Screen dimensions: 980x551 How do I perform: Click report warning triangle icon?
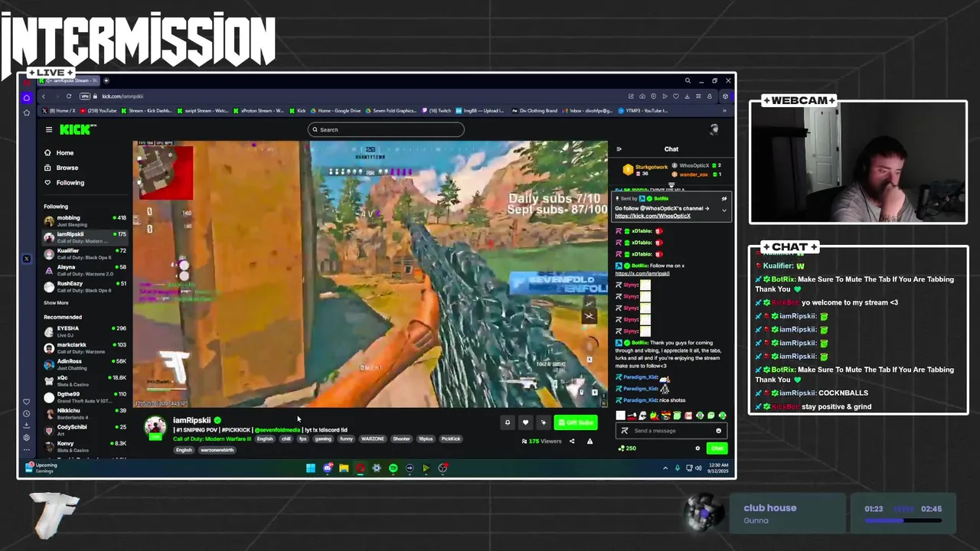(x=590, y=441)
